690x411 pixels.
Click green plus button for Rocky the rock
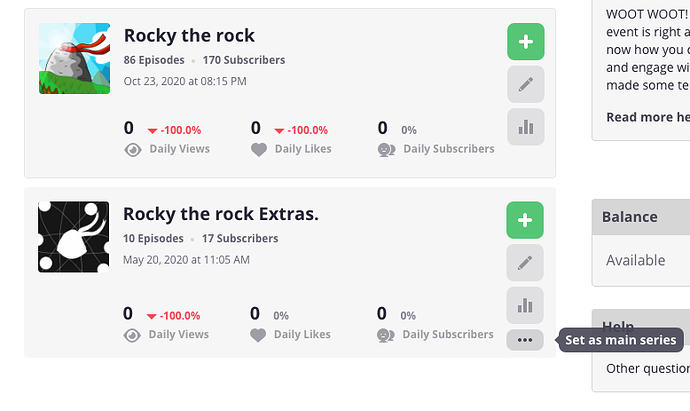coord(526,42)
